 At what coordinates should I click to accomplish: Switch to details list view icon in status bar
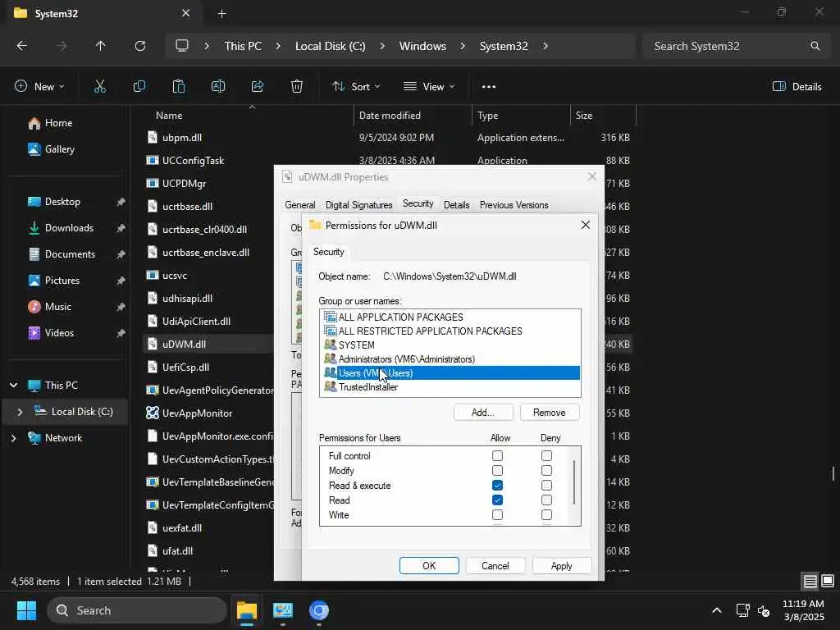810,582
